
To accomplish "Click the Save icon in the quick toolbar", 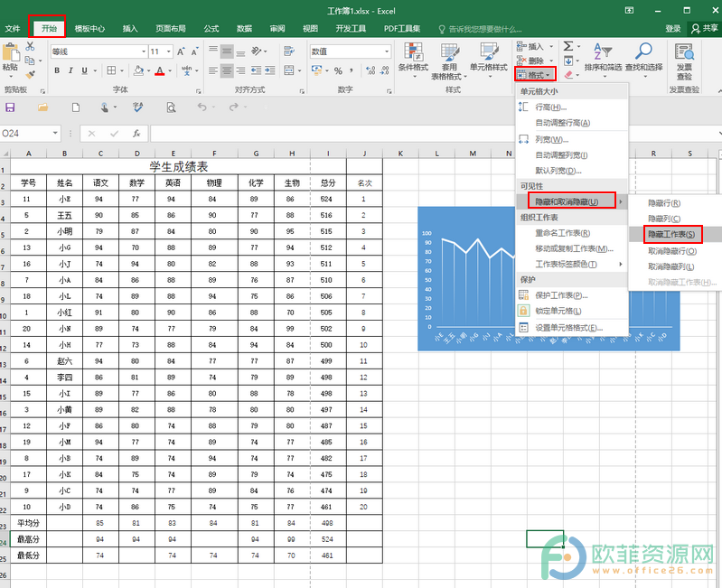I will pyautogui.click(x=10, y=107).
